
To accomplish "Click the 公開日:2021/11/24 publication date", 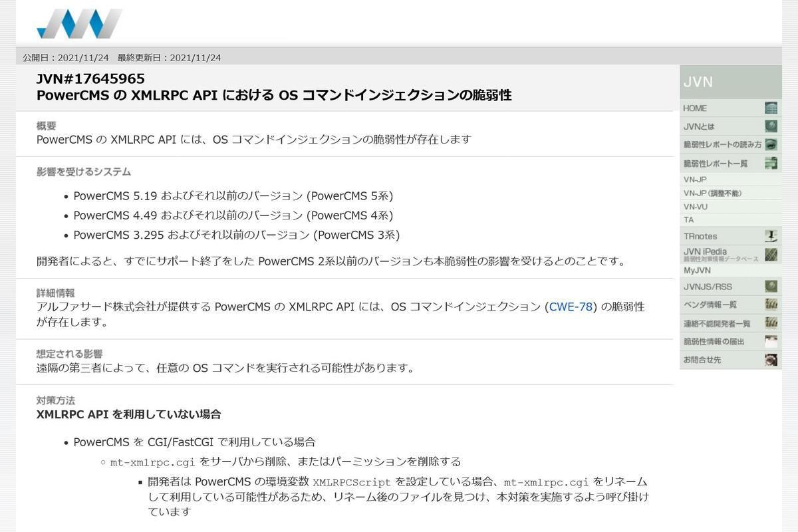I will click(x=66, y=58).
